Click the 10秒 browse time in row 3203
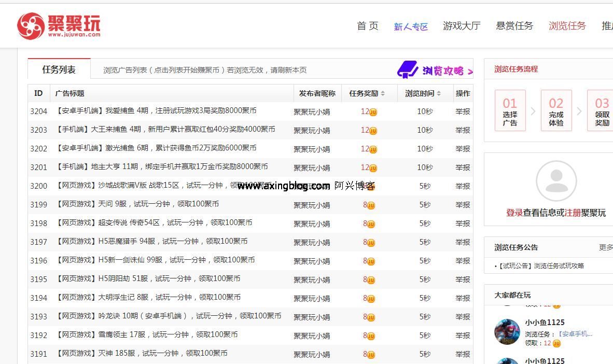 (x=425, y=130)
